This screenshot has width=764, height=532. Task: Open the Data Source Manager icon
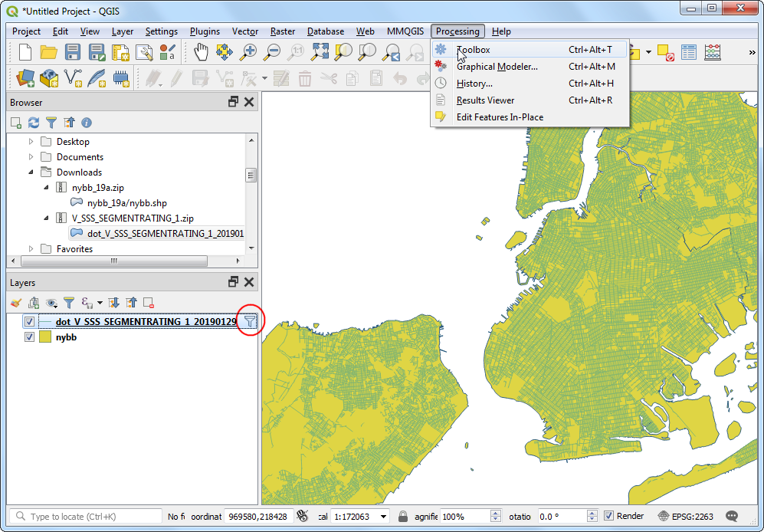pos(26,78)
